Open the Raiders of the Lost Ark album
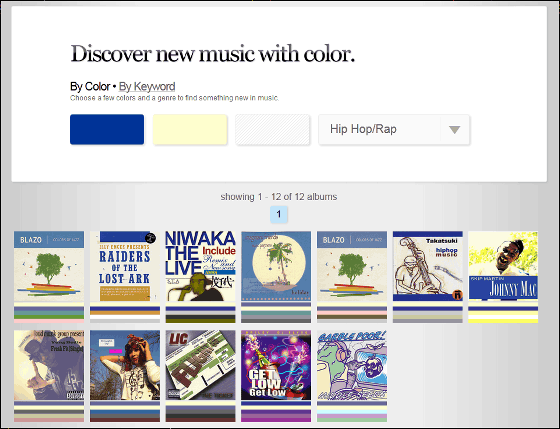560x429 pixels. pos(125,266)
